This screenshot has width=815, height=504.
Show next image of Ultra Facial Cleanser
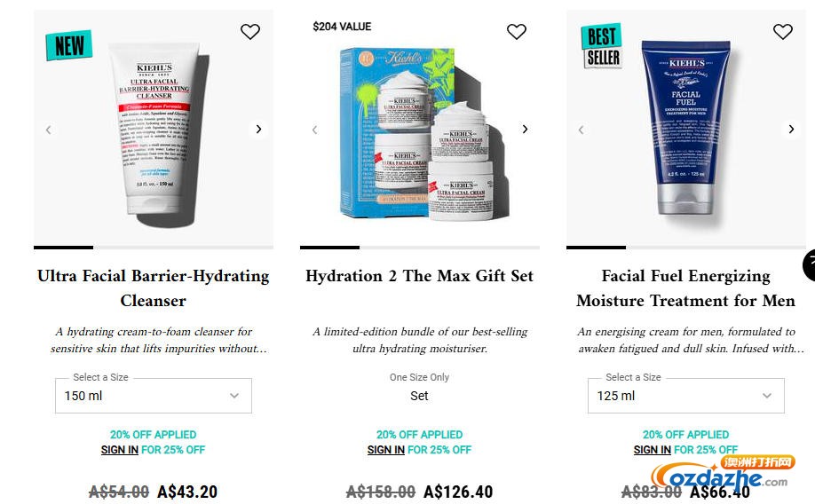258,129
